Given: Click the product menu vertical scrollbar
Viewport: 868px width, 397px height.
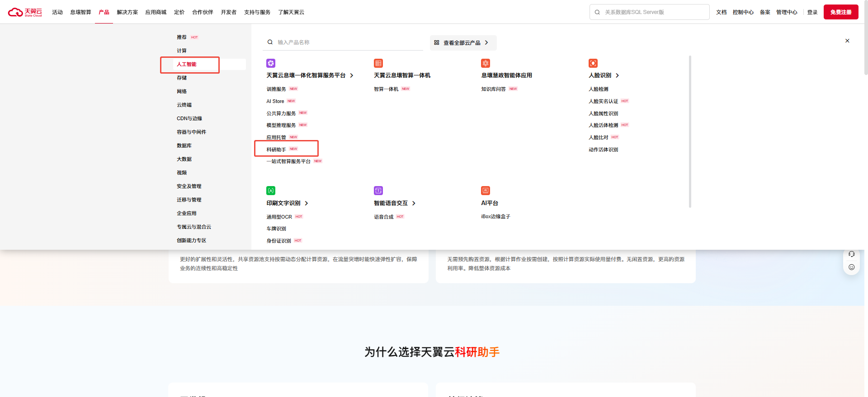Looking at the screenshot, I should pos(690,131).
